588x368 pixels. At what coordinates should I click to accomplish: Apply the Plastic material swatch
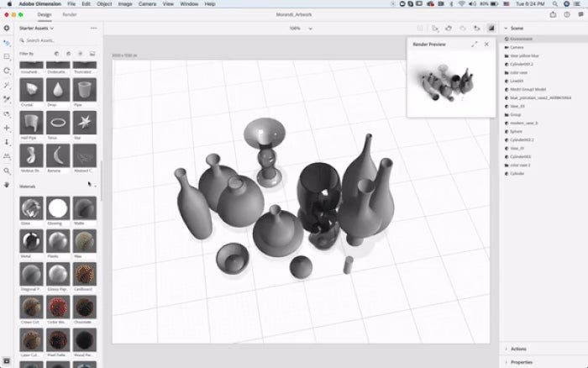click(x=58, y=241)
